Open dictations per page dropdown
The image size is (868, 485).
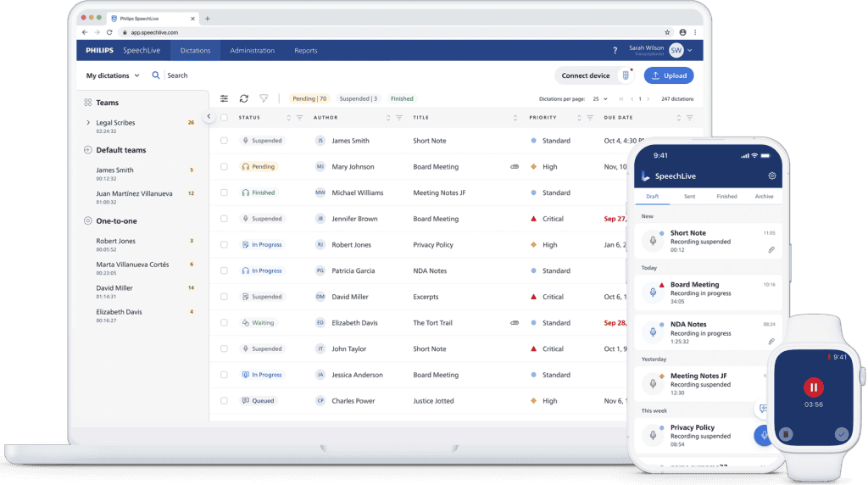click(600, 99)
